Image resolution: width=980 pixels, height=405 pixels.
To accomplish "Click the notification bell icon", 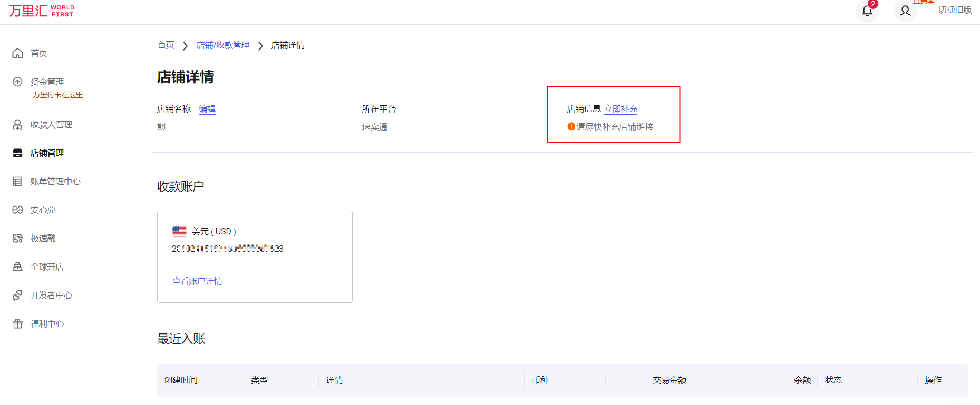I will click(867, 11).
